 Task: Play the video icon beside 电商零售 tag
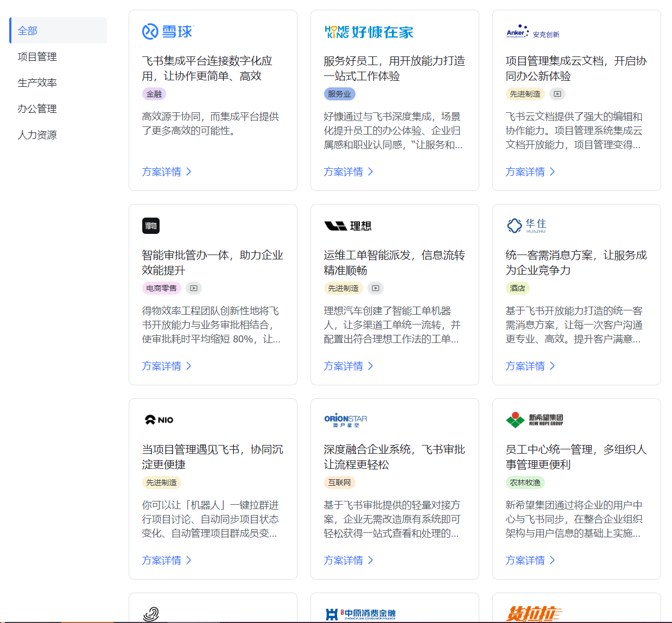pos(194,288)
